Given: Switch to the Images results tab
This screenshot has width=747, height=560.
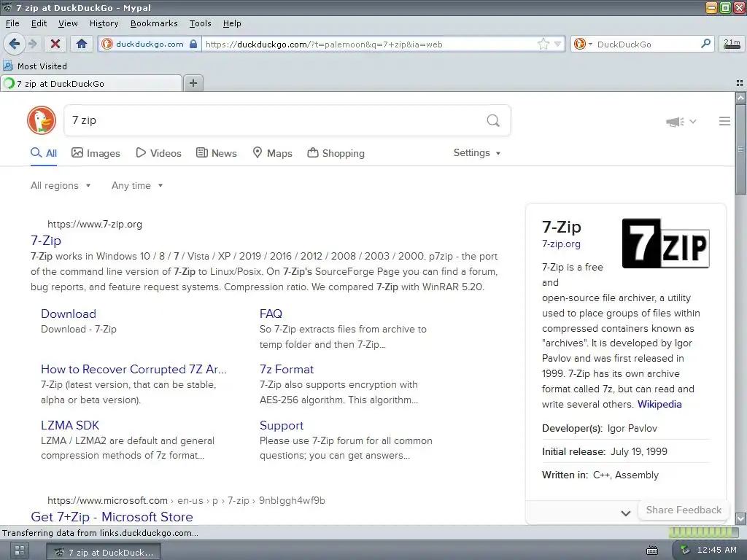Looking at the screenshot, I should point(96,153).
